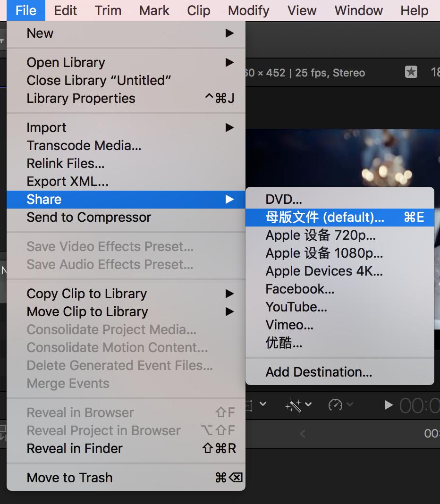Share to Facebook...

coord(339,289)
